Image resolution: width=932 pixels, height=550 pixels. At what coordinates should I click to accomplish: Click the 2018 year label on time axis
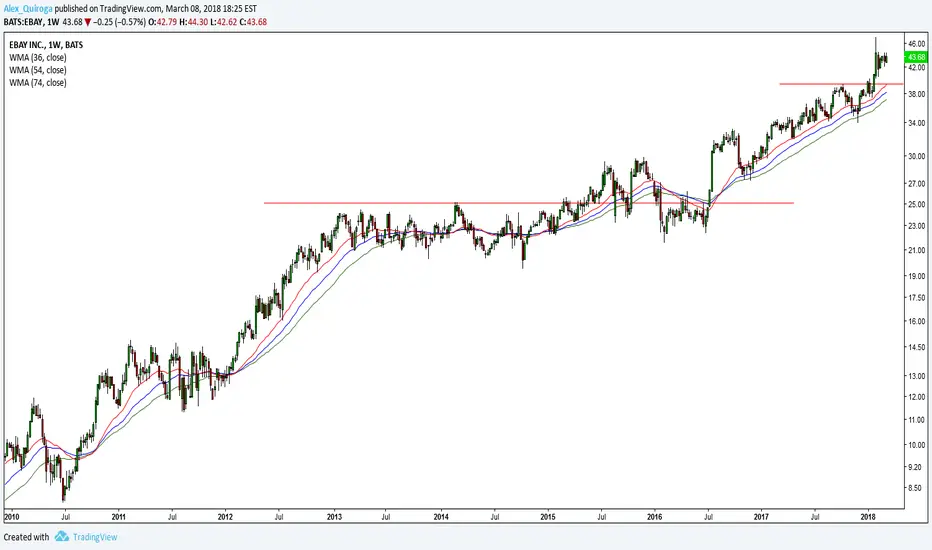pos(868,517)
